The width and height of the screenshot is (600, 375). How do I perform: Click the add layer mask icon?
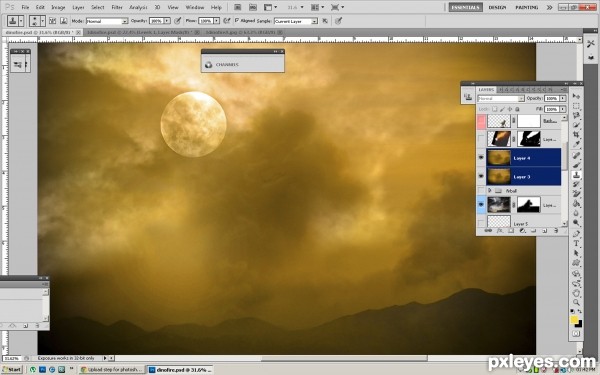coord(511,231)
